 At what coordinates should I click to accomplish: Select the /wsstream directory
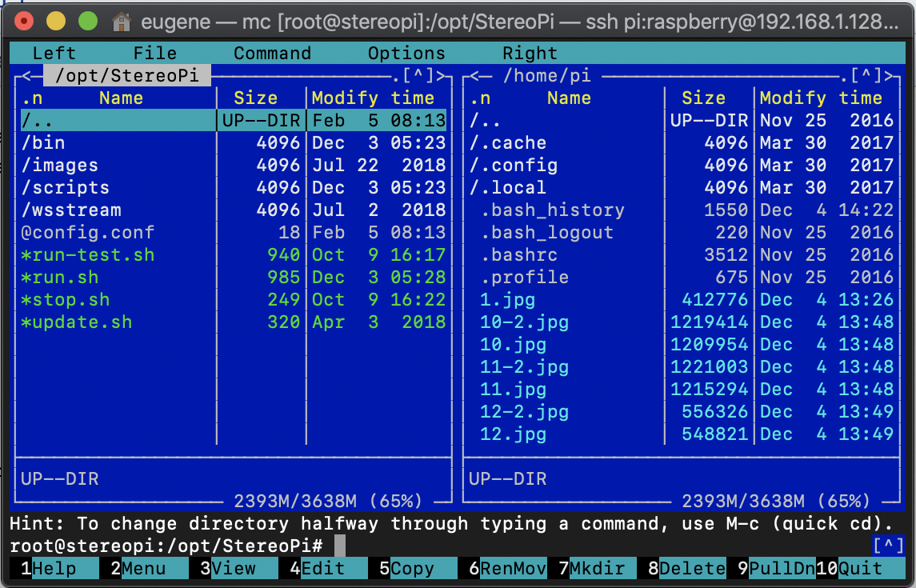pyautogui.click(x=72, y=210)
